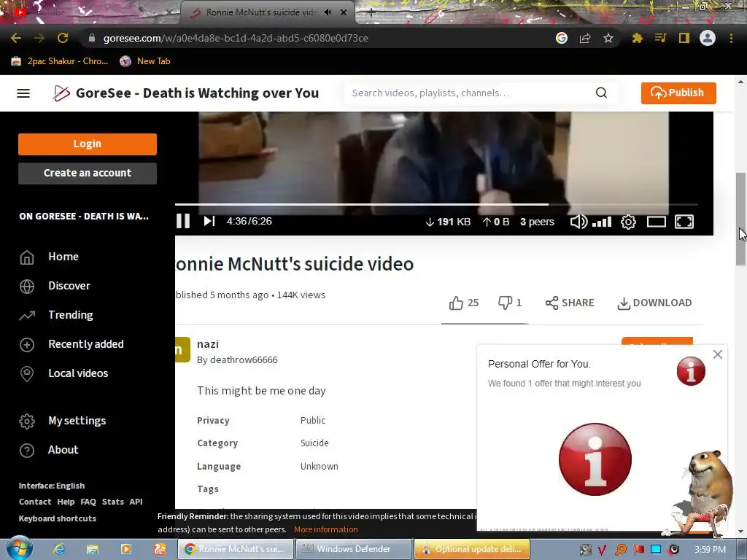Go back to the previous page
747x560 pixels.
(x=16, y=38)
